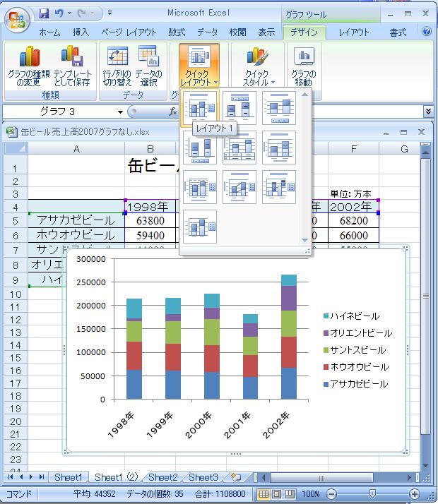Switch to Page Break Preview view

pos(290,493)
